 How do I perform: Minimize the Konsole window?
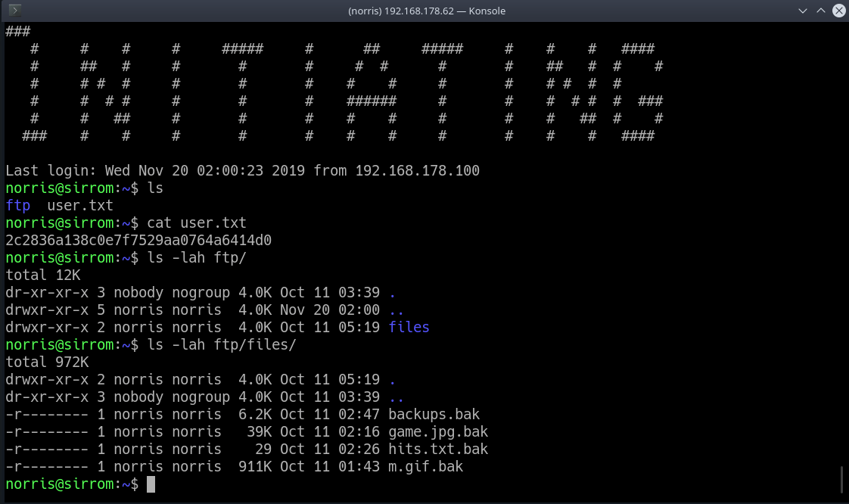pos(802,11)
